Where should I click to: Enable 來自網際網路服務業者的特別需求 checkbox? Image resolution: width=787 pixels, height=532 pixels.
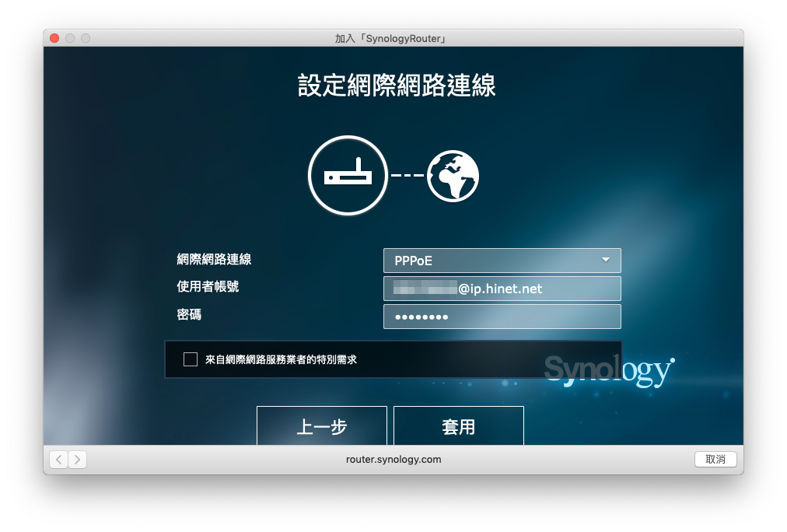pos(191,359)
